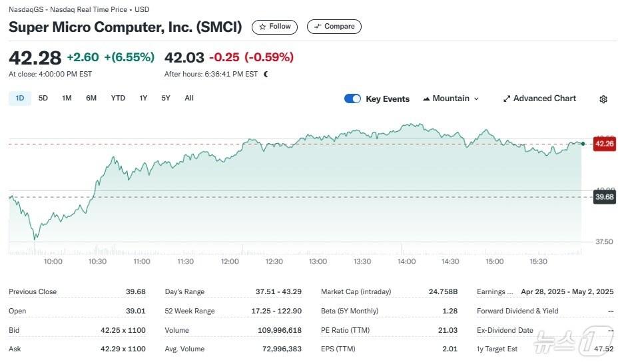Switch to the 5D time range
Screen dimensions: 620x364
pyautogui.click(x=43, y=98)
